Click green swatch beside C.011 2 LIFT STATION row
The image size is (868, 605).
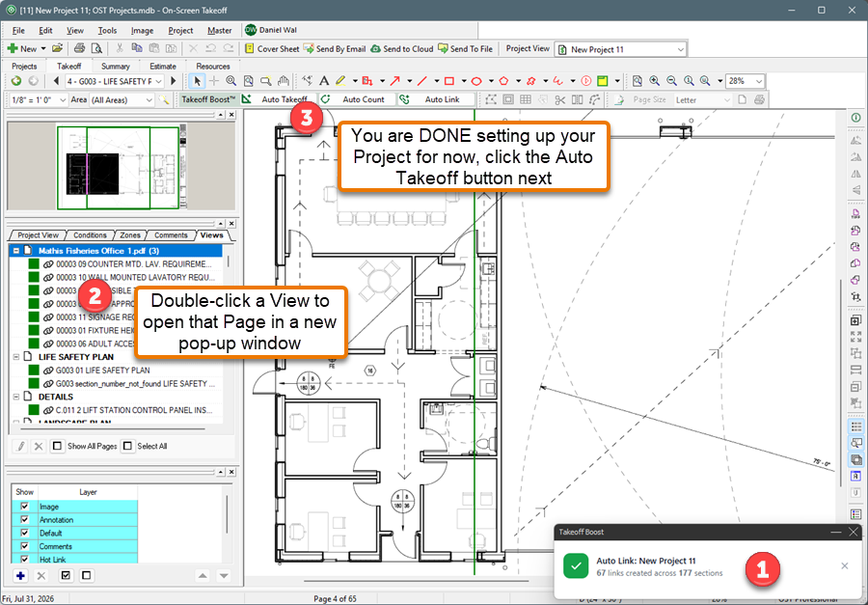pyautogui.click(x=34, y=410)
